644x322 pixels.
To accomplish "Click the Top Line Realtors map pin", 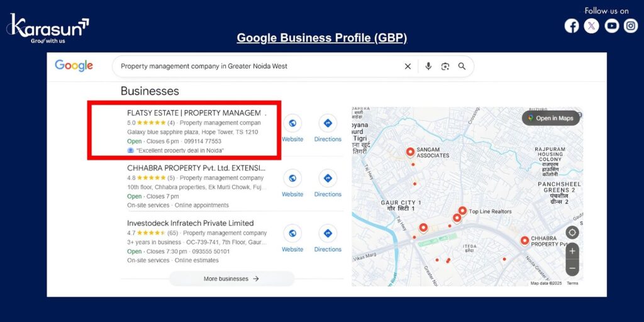I will pos(462,211).
